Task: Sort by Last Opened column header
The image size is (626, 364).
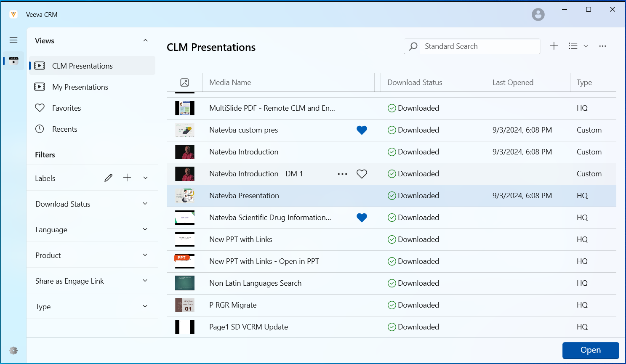Action: (x=513, y=82)
